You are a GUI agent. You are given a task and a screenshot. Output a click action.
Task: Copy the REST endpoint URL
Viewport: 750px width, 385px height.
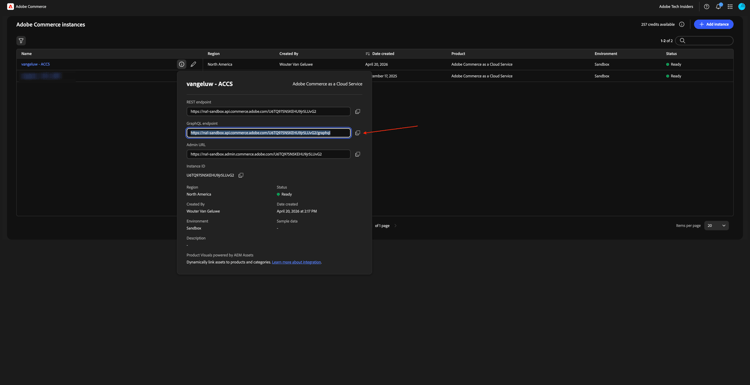(357, 111)
